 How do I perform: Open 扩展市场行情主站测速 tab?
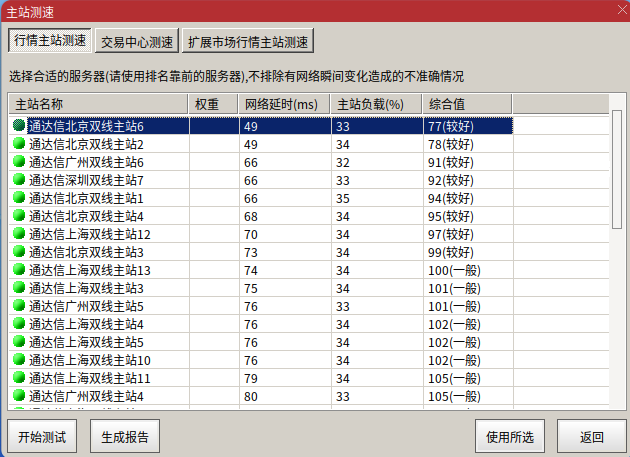click(x=248, y=41)
